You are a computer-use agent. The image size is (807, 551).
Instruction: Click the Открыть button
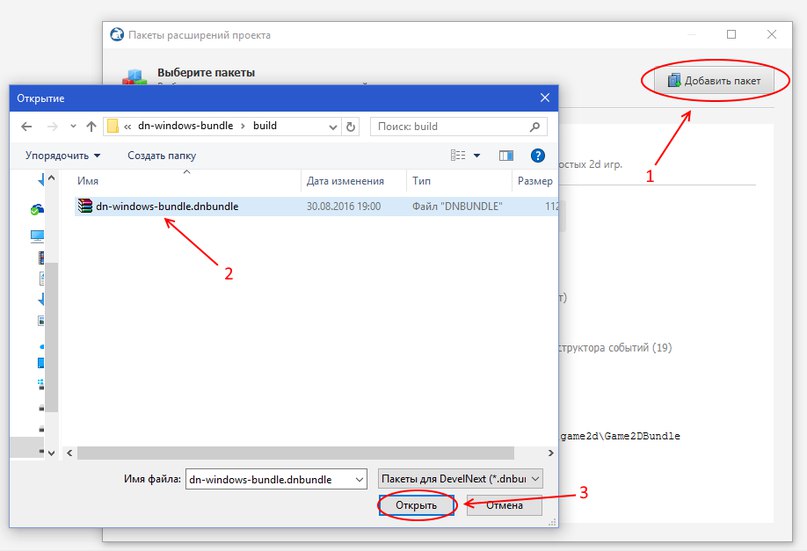416,505
